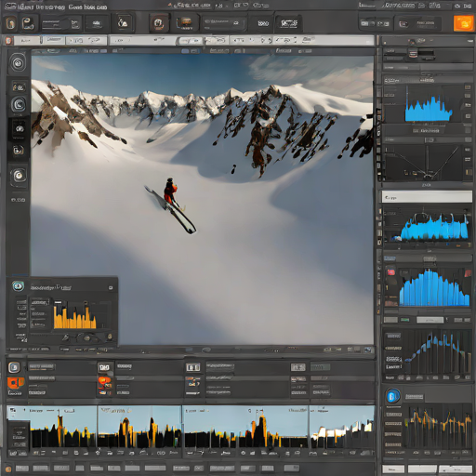This screenshot has height=476, width=476.
Task: Toggle the small square box in the floating panel header
Action: pos(111,288)
